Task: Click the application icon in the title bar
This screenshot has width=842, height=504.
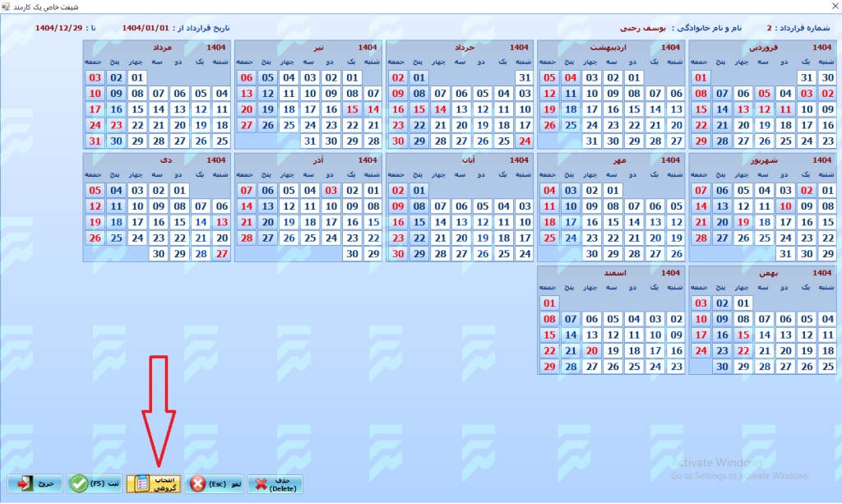Action: click(7, 7)
